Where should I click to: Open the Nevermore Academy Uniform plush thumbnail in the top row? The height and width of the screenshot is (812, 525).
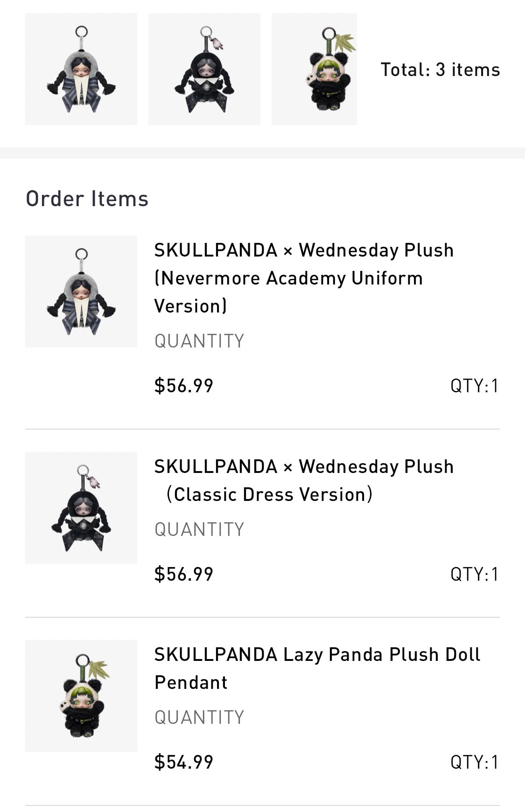click(x=81, y=69)
